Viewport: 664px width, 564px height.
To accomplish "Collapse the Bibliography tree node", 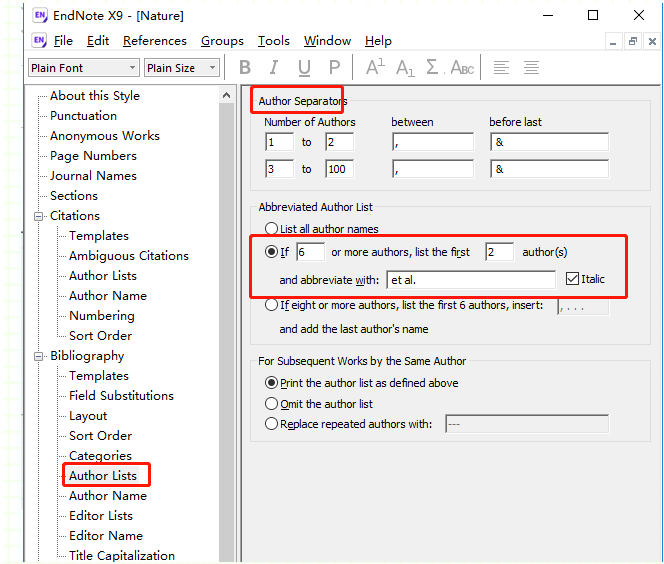I will pyautogui.click(x=39, y=357).
